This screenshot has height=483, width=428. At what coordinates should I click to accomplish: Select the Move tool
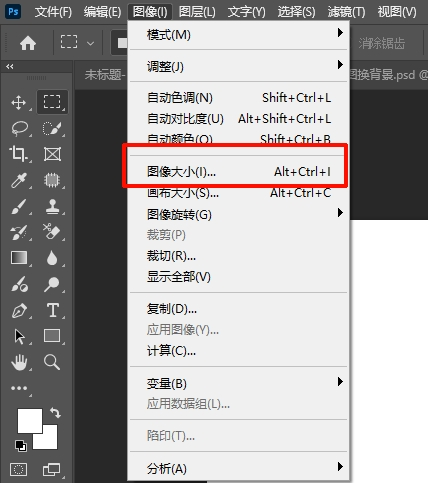(x=19, y=102)
